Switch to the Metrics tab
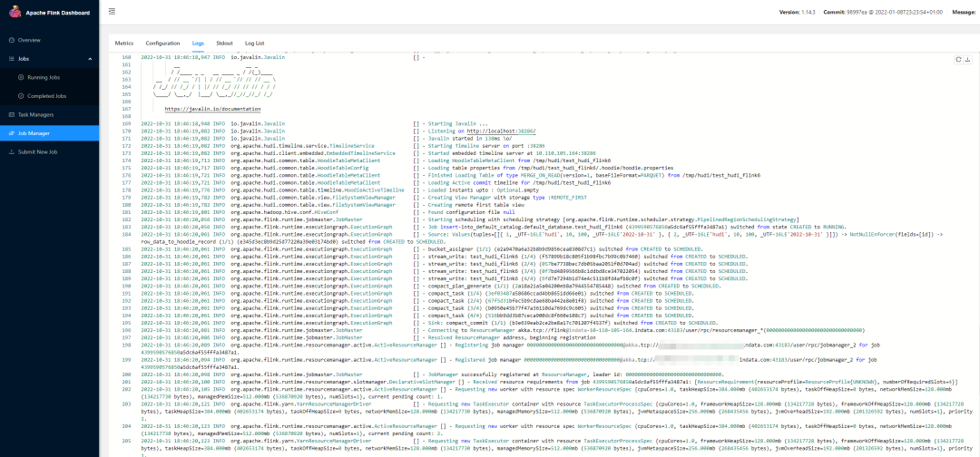This screenshot has height=457, width=980. coord(123,43)
